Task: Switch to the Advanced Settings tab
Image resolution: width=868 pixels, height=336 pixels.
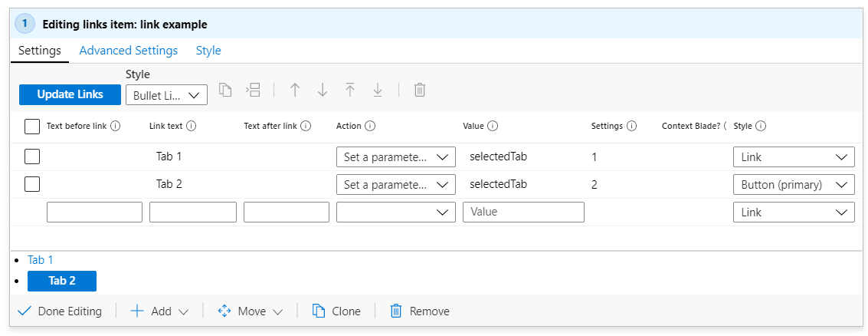Action: pos(129,51)
